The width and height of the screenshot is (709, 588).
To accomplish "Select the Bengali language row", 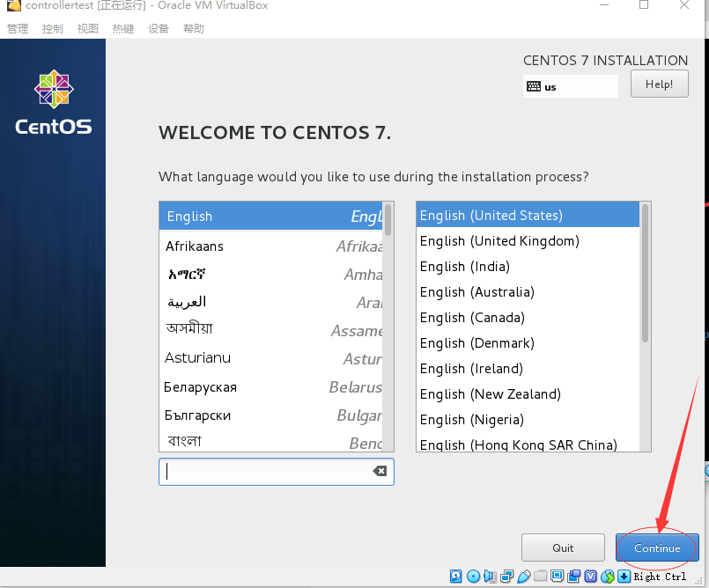I will pyautogui.click(x=271, y=441).
